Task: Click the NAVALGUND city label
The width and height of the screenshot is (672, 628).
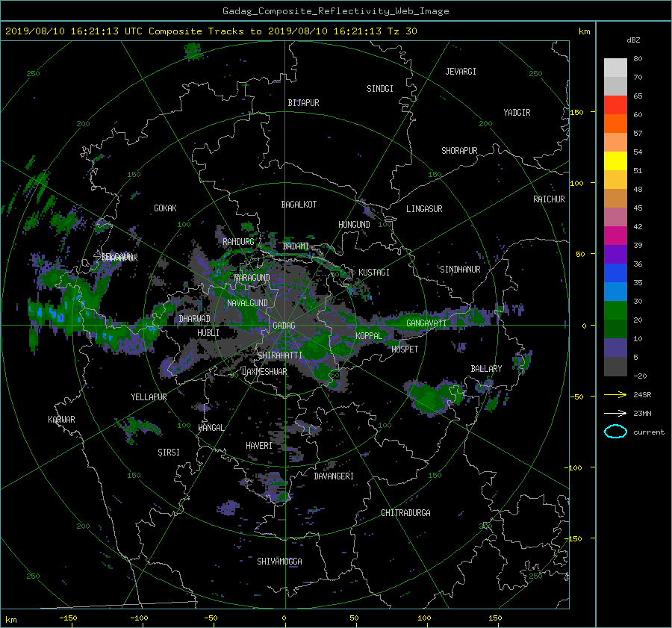Action: (x=247, y=303)
